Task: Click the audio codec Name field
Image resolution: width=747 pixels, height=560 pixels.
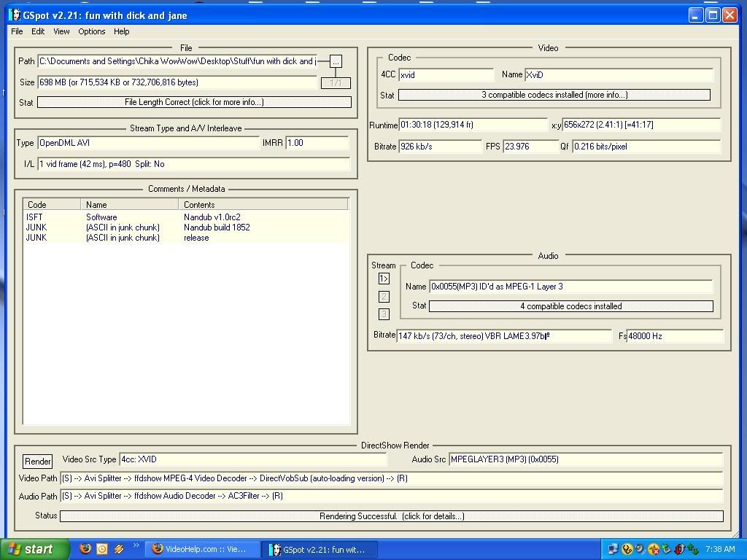Action: pyautogui.click(x=570, y=287)
